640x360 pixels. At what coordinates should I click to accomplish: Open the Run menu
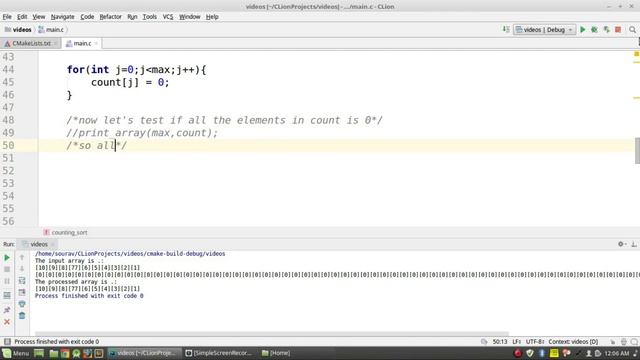click(x=132, y=17)
